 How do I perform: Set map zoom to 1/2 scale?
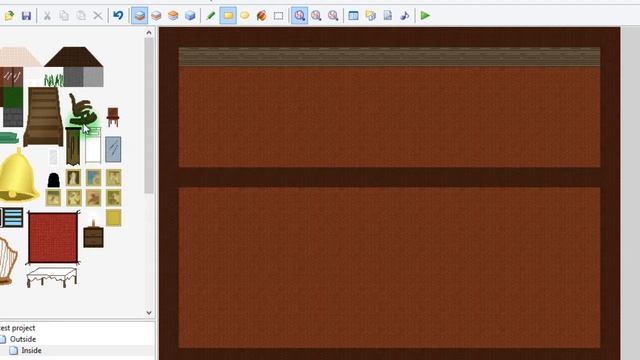316,16
